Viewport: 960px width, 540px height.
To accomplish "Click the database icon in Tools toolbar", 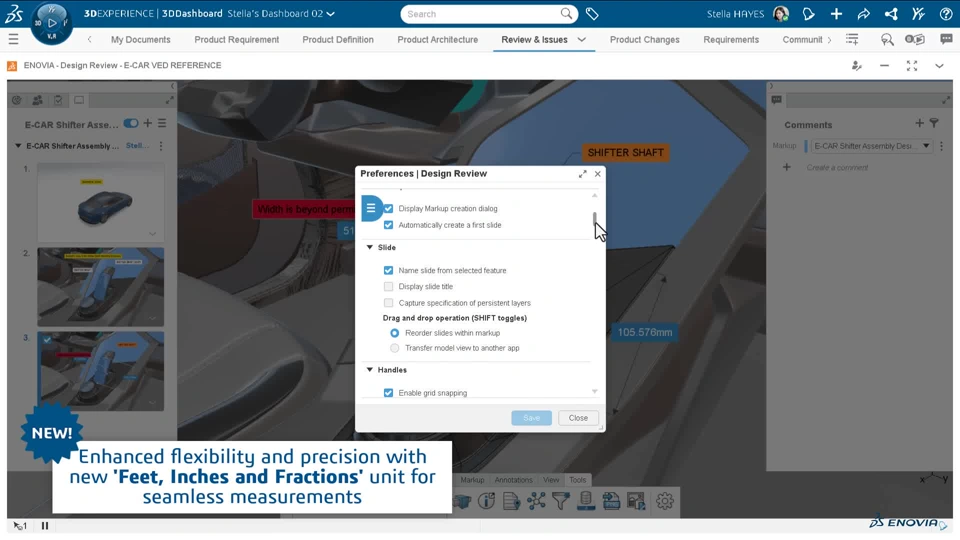I will 586,501.
